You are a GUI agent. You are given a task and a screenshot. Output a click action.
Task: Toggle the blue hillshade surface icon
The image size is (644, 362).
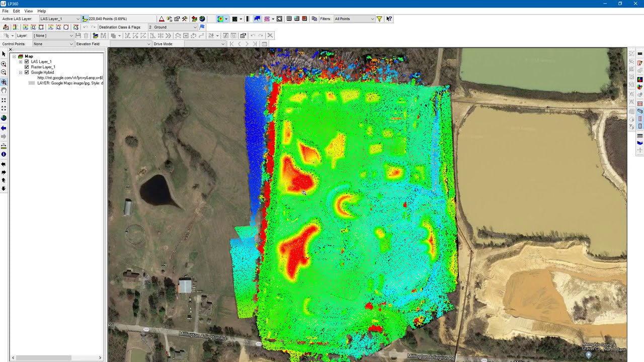257,19
